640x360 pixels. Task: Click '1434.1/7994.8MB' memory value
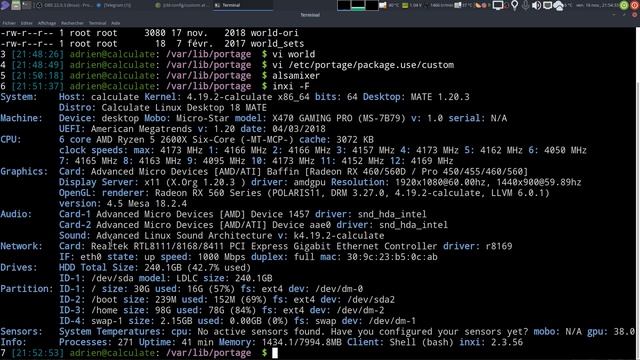tap(301, 342)
